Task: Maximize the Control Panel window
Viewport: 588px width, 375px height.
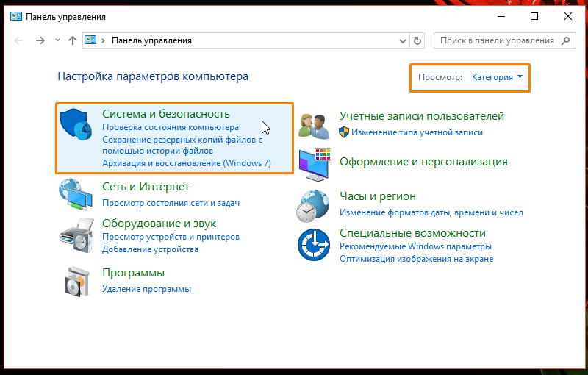Action: [x=534, y=16]
